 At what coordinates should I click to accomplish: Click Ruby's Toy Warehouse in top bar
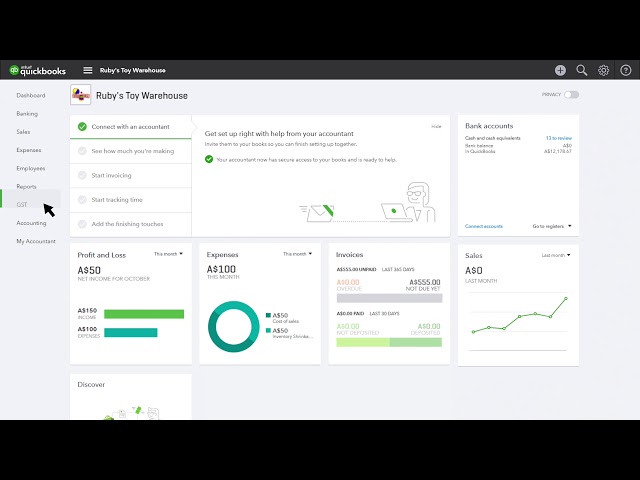[x=133, y=70]
